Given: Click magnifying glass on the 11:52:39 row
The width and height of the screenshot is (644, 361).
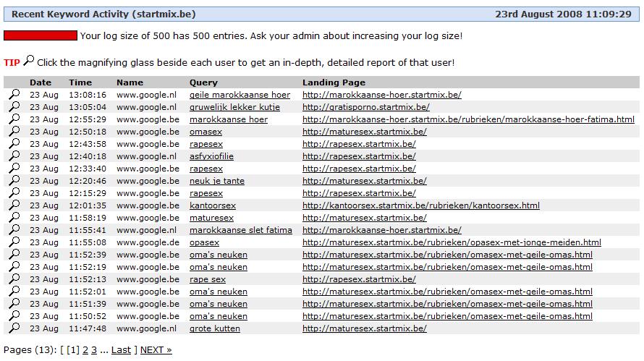Looking at the screenshot, I should click(14, 255).
